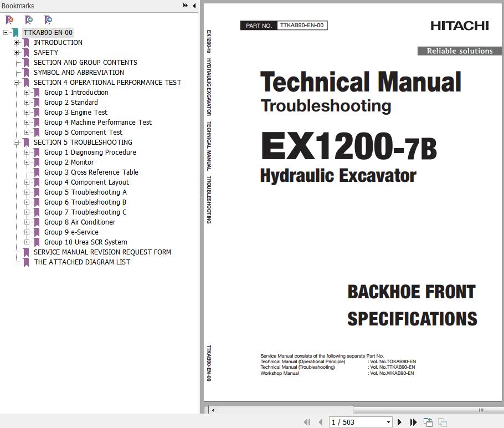The height and width of the screenshot is (428, 504).
Task: Click the expand-all double arrow in Bookmarks header
Action: [x=186, y=6]
